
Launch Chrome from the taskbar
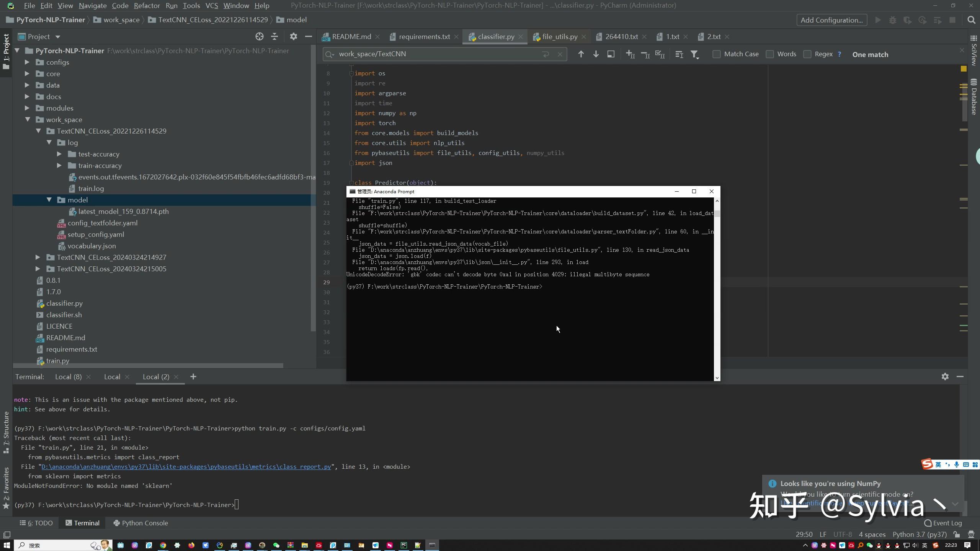click(163, 545)
